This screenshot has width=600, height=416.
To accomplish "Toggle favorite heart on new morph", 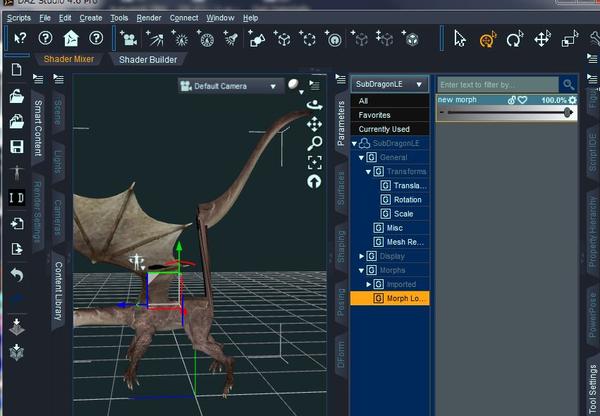I will coord(522,100).
